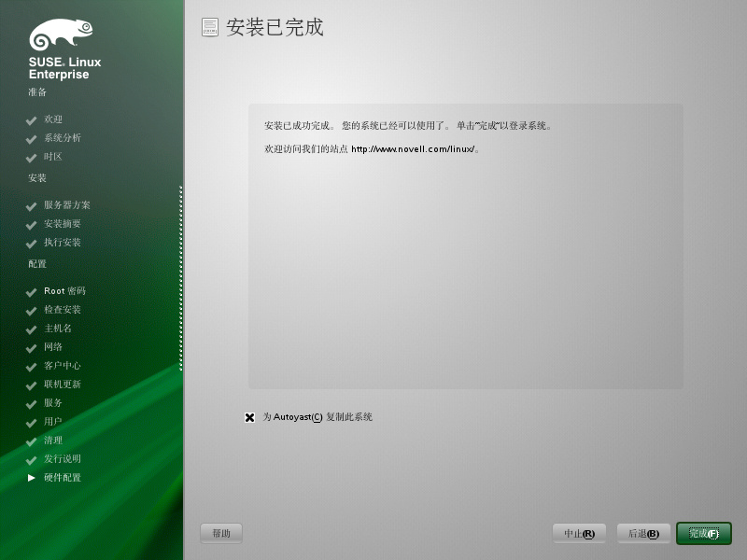Image resolution: width=747 pixels, height=560 pixels.
Task: Select the 准备 section header in sidebar
Action: coord(35,92)
